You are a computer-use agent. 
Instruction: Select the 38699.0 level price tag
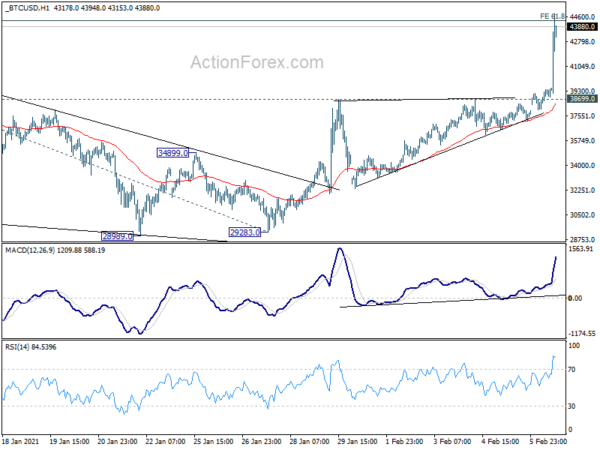582,99
